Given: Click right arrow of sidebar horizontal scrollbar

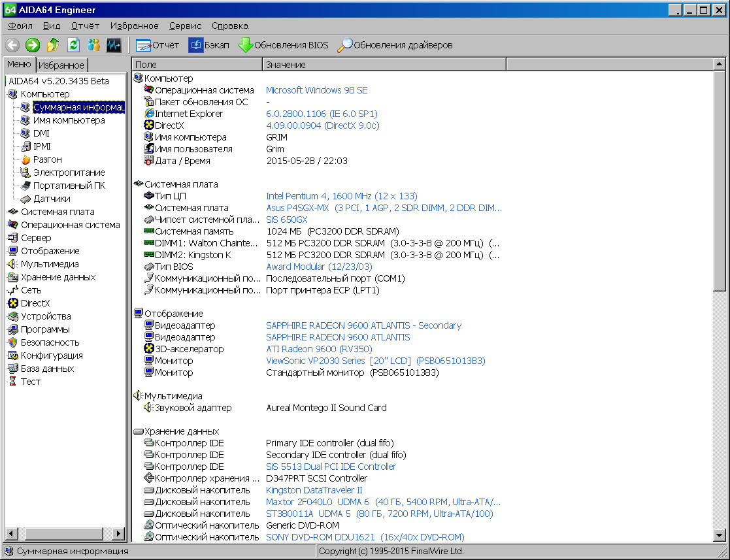Looking at the screenshot, I should pyautogui.click(x=119, y=534).
